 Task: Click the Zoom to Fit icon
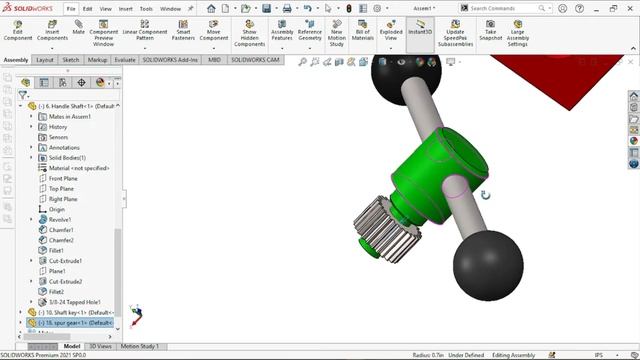click(302, 62)
